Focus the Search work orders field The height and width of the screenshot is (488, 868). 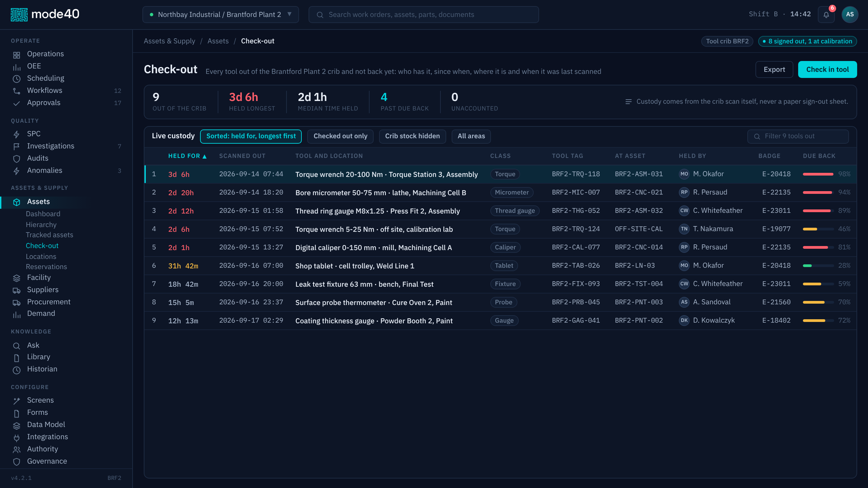click(423, 15)
